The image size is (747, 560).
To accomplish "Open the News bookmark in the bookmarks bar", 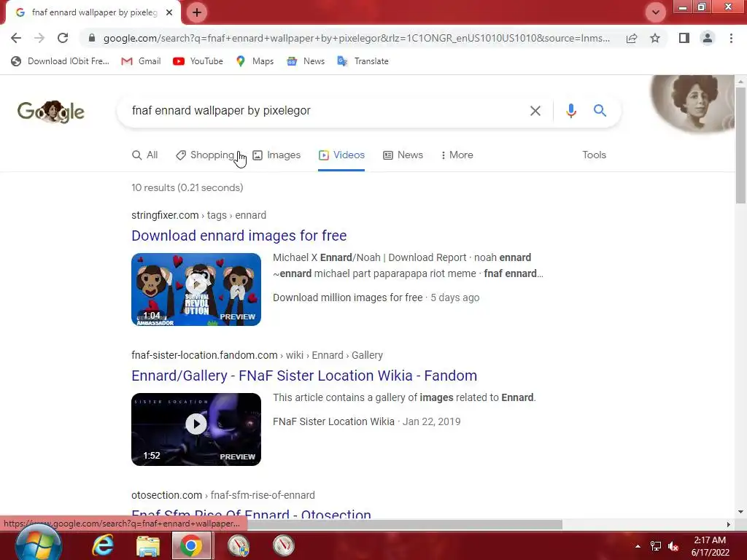I will pos(306,61).
